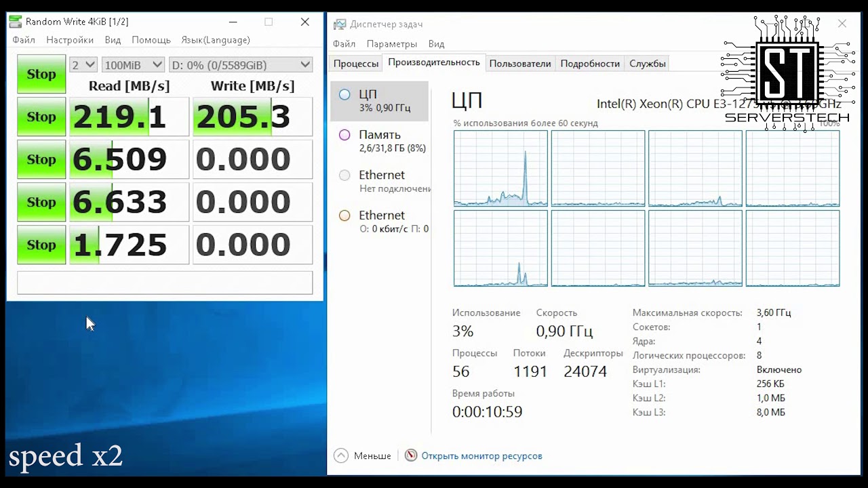Screen dimensions: 868x488
Task: Click the uptime value 0:00:10:59
Action: pos(487,411)
